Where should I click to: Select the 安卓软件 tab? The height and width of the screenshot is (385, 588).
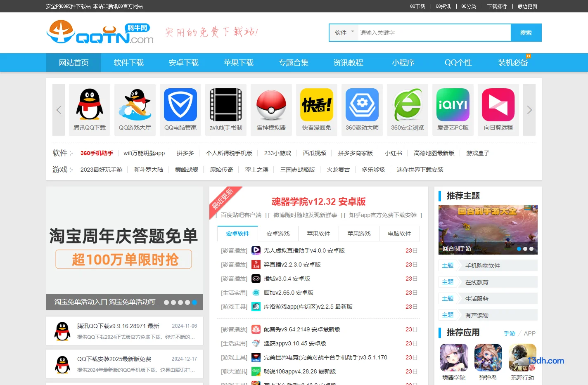[237, 234]
